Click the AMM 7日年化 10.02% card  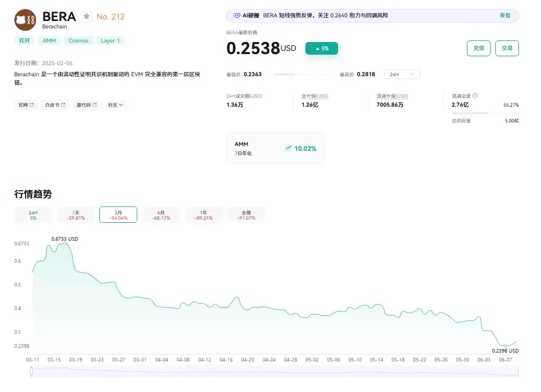coord(275,148)
